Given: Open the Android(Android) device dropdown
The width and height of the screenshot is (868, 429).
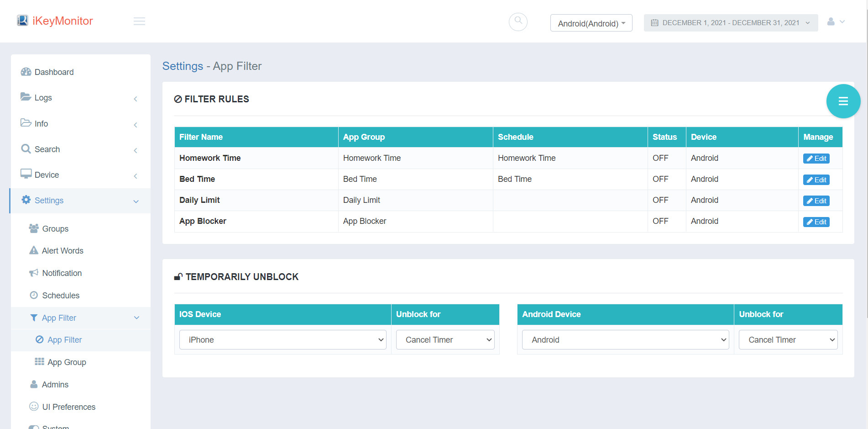Looking at the screenshot, I should pos(591,23).
